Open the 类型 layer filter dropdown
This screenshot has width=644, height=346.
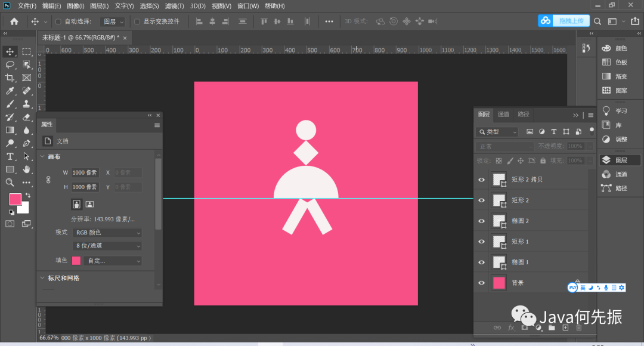click(497, 132)
